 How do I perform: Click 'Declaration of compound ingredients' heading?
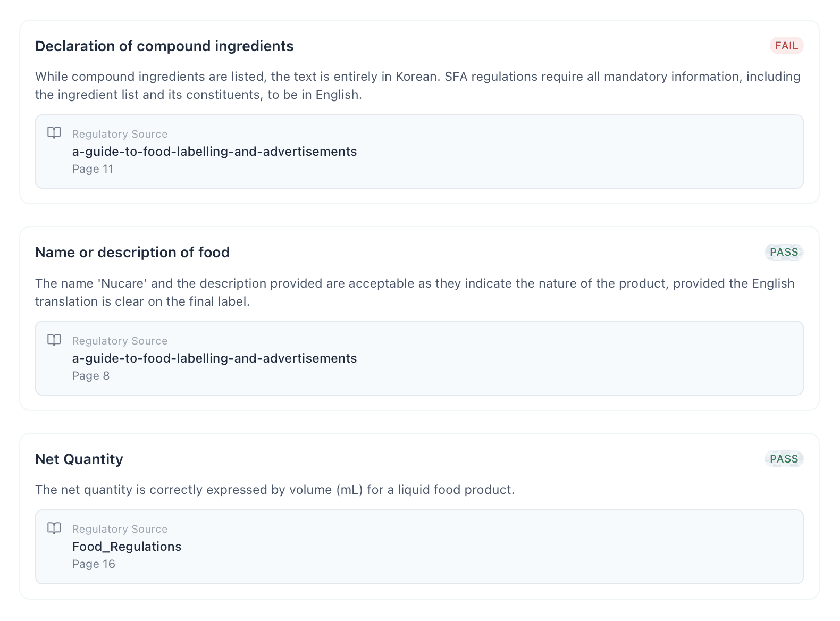164,46
